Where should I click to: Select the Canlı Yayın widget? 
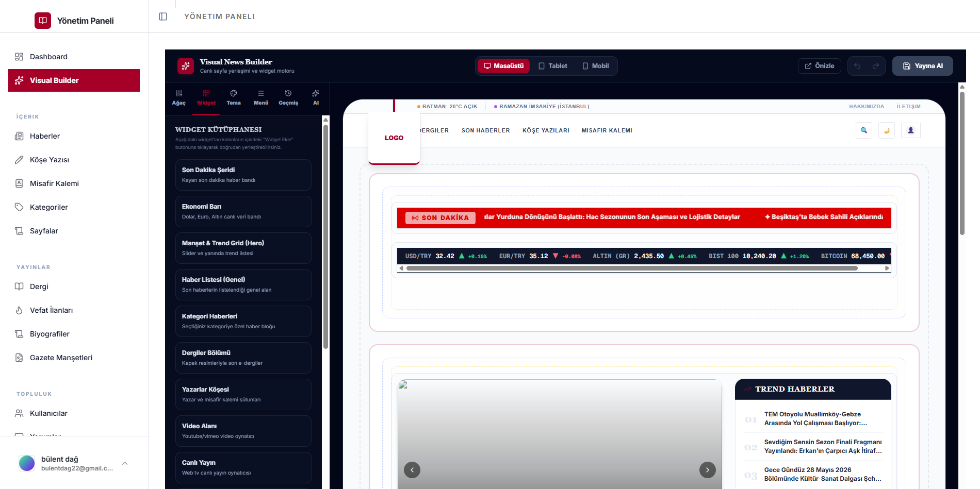(243, 467)
